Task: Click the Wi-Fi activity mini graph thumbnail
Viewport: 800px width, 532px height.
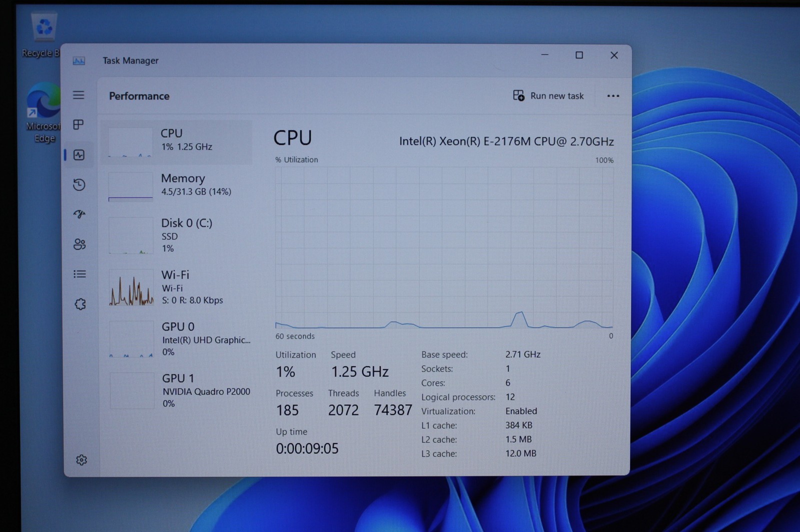Action: 132,288
